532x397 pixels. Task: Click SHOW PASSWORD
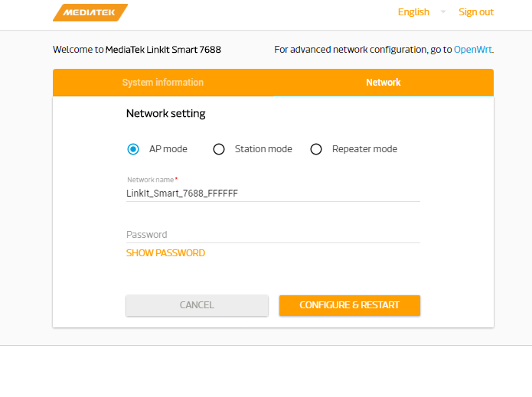[165, 253]
